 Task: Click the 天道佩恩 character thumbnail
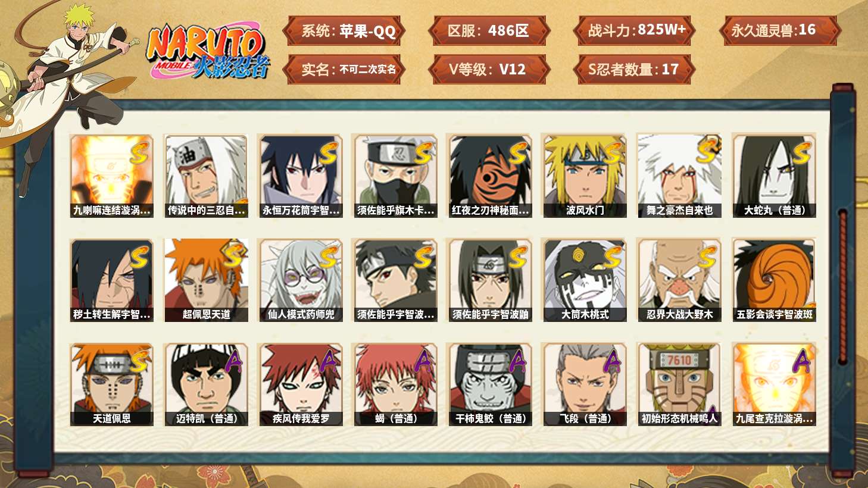[111, 384]
